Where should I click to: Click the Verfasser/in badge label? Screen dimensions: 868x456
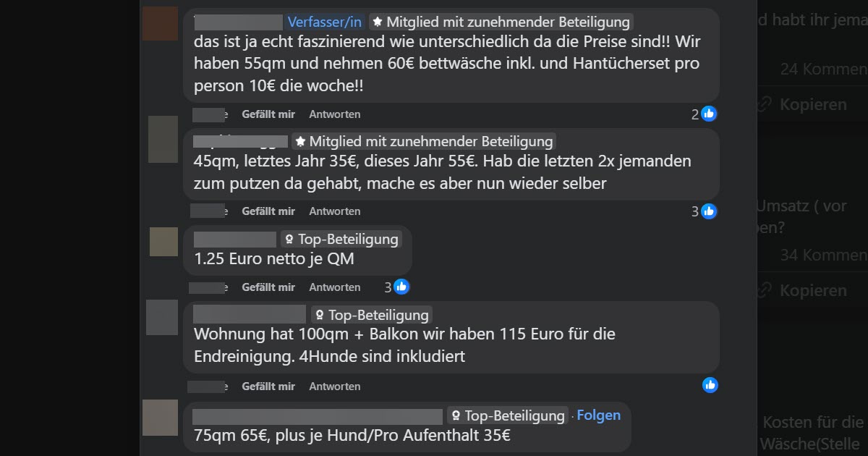[x=325, y=22]
